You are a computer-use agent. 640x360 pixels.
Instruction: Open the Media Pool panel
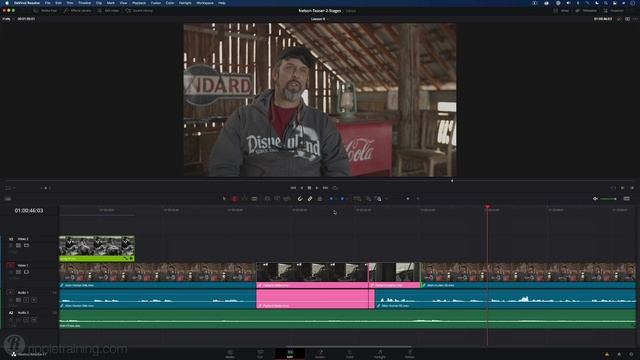coord(45,11)
